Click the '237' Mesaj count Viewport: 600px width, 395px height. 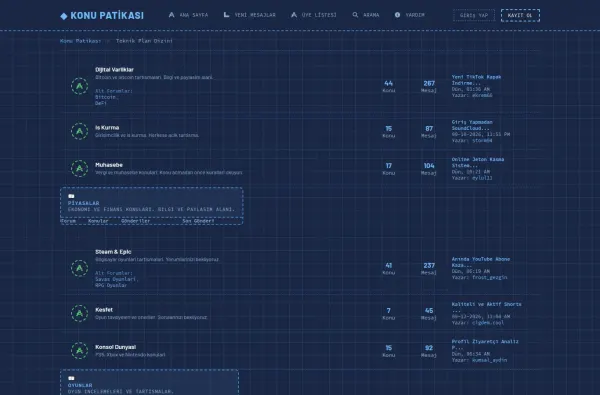click(429, 266)
